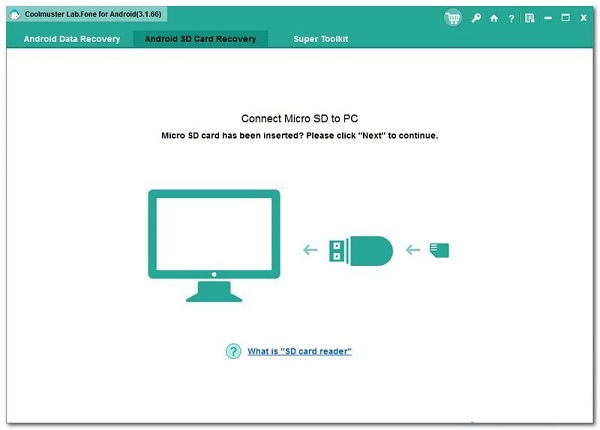The image size is (600, 430).
Task: Maximize the Coolmuster window
Action: click(565, 18)
